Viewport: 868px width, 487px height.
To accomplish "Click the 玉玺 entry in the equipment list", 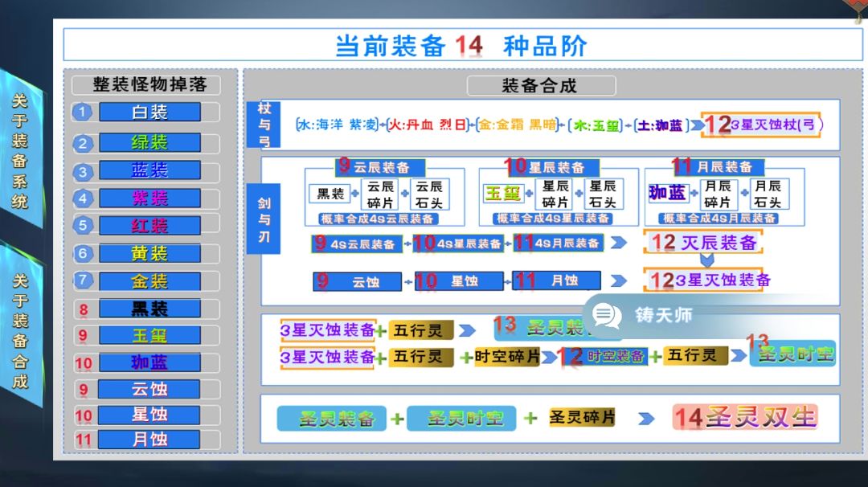I will tap(149, 336).
